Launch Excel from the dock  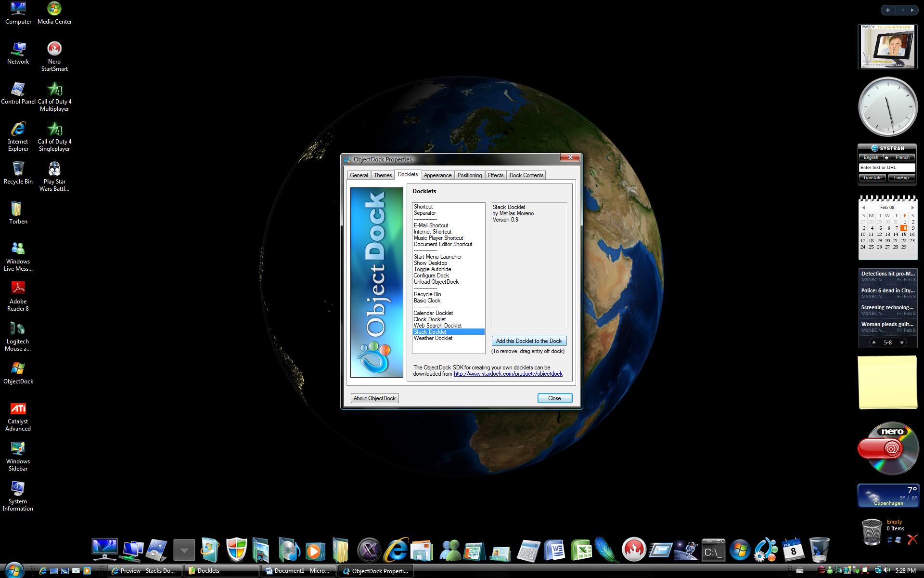pyautogui.click(x=581, y=550)
